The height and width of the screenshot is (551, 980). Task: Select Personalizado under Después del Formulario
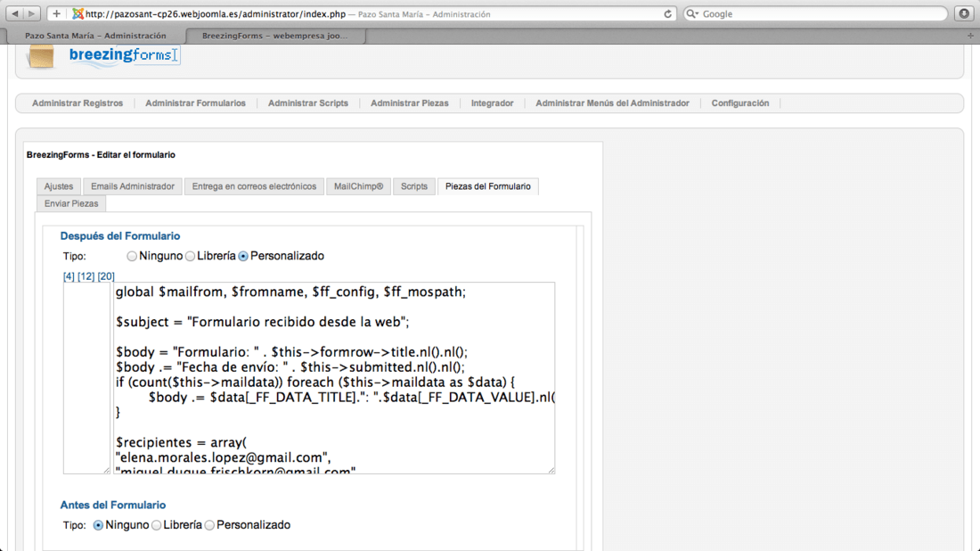point(243,256)
